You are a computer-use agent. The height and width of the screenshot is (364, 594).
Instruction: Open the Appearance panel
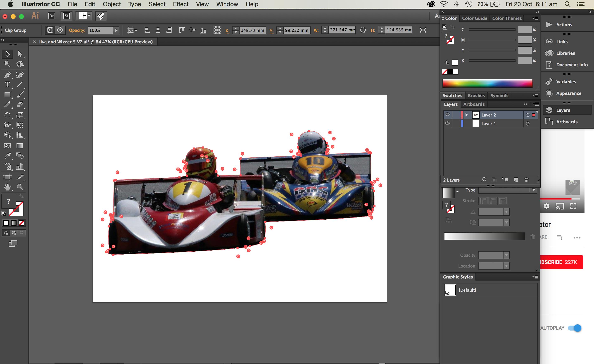tap(568, 93)
